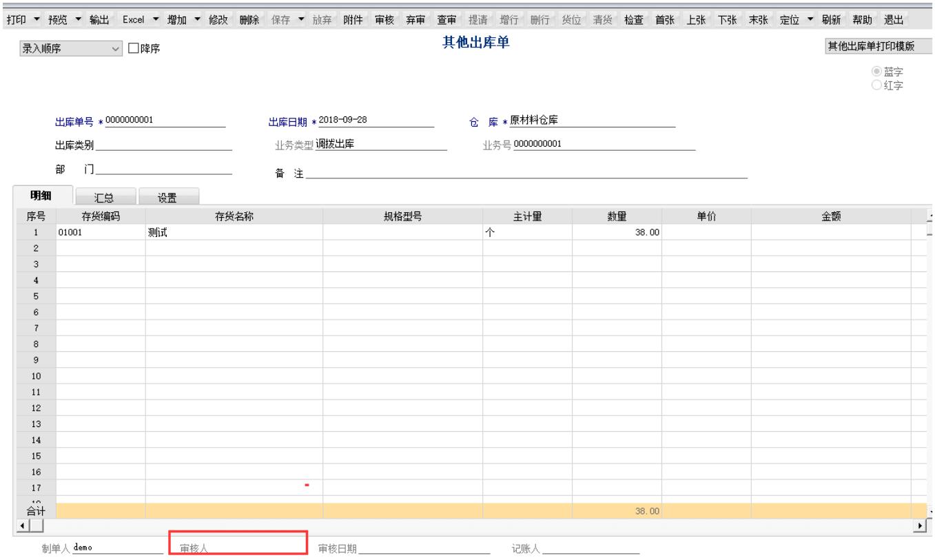Image resolution: width=935 pixels, height=560 pixels.
Task: Switch to the 设置 tab
Action: (167, 198)
